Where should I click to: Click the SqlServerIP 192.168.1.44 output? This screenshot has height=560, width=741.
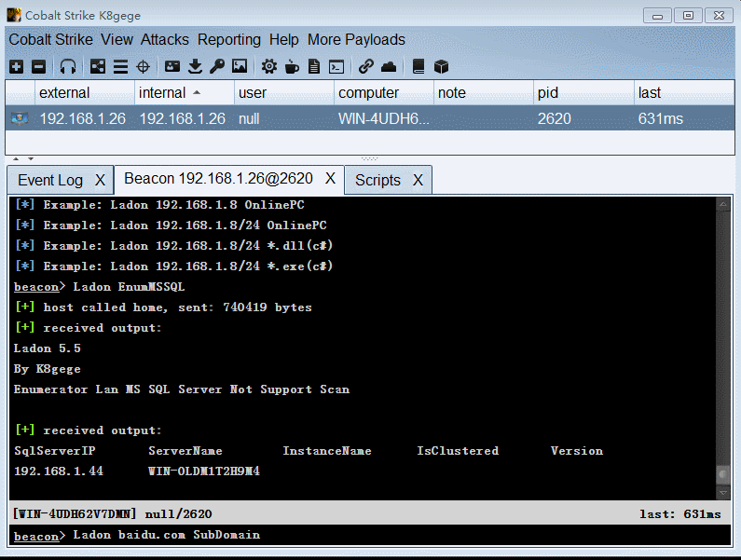coord(59,471)
